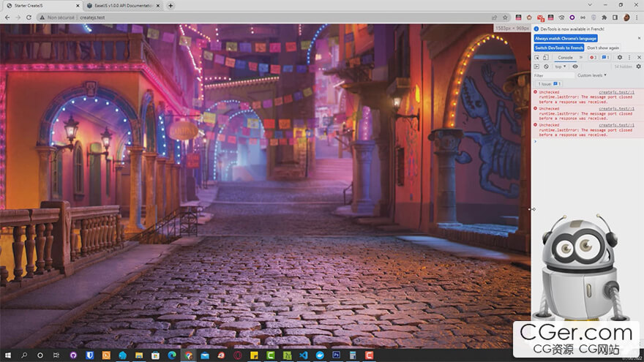Open Visual Studio Code from taskbar
The image size is (644, 362).
(304, 355)
